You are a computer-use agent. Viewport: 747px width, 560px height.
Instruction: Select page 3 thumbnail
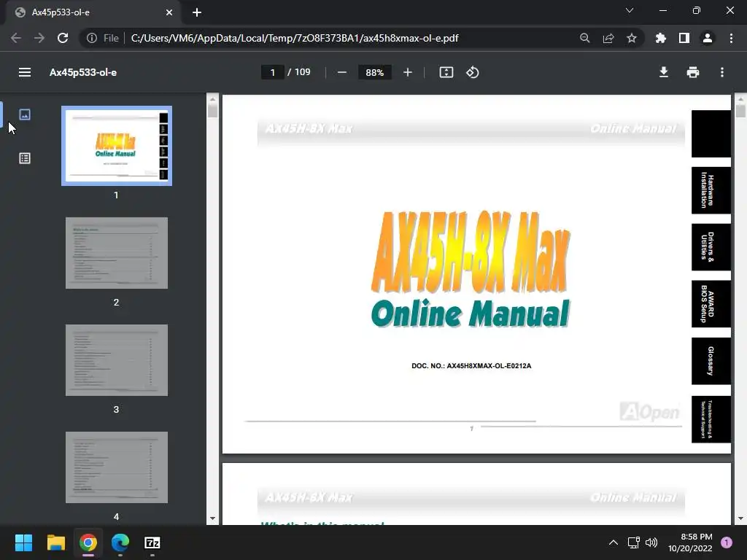(x=116, y=360)
